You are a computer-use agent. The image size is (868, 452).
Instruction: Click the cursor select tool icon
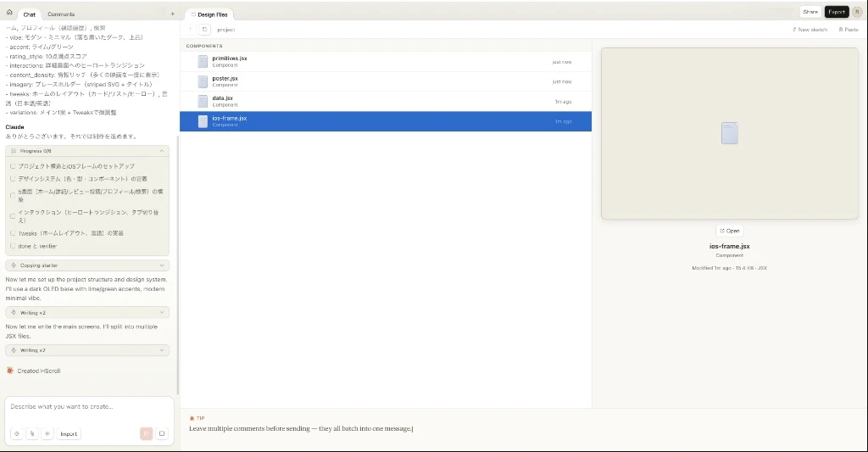[x=32, y=433]
